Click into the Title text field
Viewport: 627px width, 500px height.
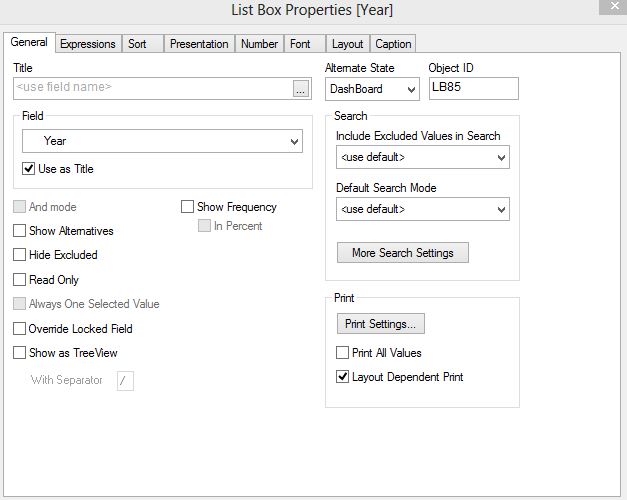(150, 88)
